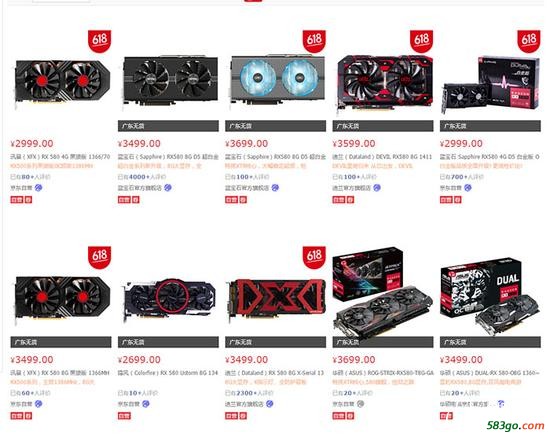This screenshot has height=441, width=550.
Task: View the 2300+ reviews of the Dataland X-Serial
Action: [x=249, y=393]
